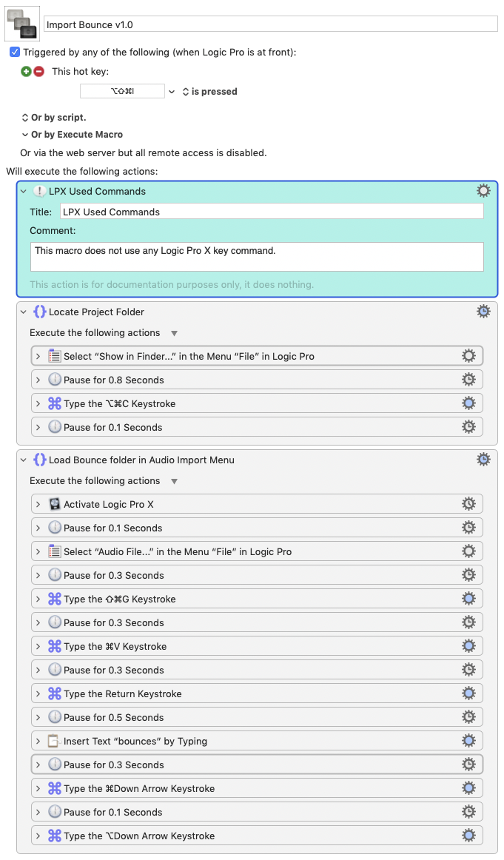Select the "Type the ⇧⌘G Keystroke" row text
The height and width of the screenshot is (860, 504).
click(120, 599)
